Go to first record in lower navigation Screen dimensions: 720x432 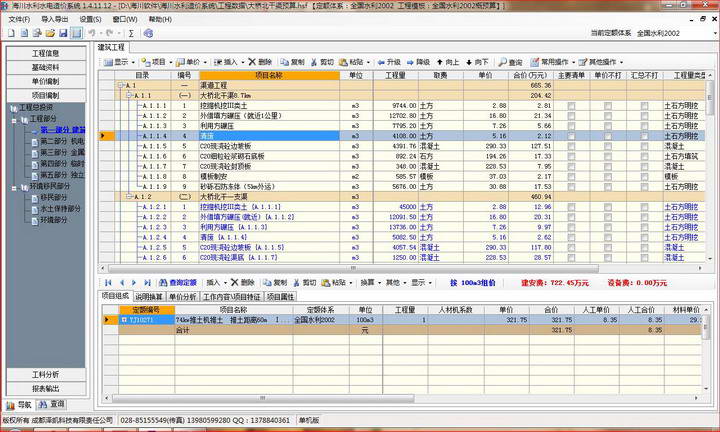[108, 283]
